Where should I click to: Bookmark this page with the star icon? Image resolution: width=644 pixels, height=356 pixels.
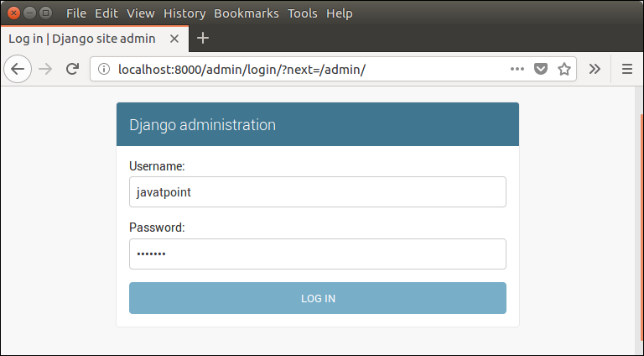coord(563,69)
